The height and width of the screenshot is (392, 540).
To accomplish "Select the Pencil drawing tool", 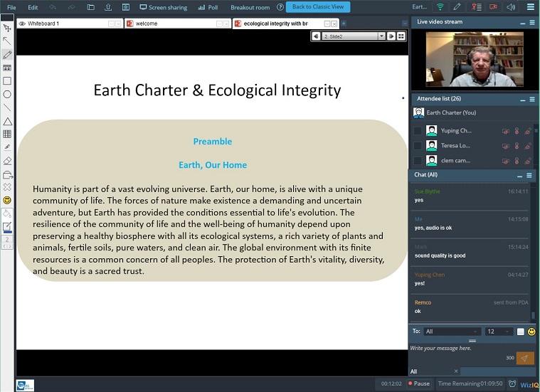I will pyautogui.click(x=7, y=54).
